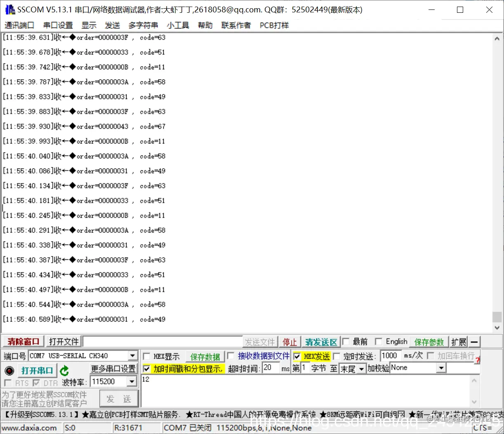Screen dimensions: 504x434
Task: Click the 清发送区 clear send area button
Action: pos(321,342)
